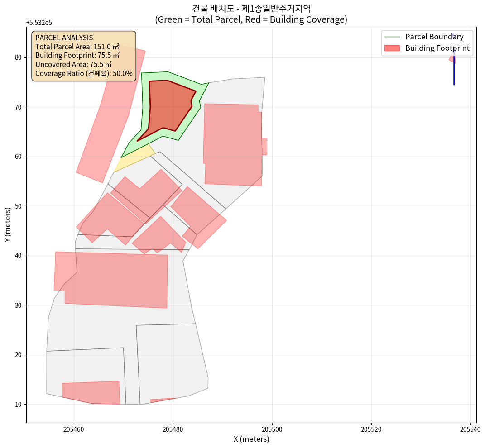The width and height of the screenshot is (485, 448).
Task: Click the Total Parcel Area 151.0 text
Action: (x=77, y=47)
